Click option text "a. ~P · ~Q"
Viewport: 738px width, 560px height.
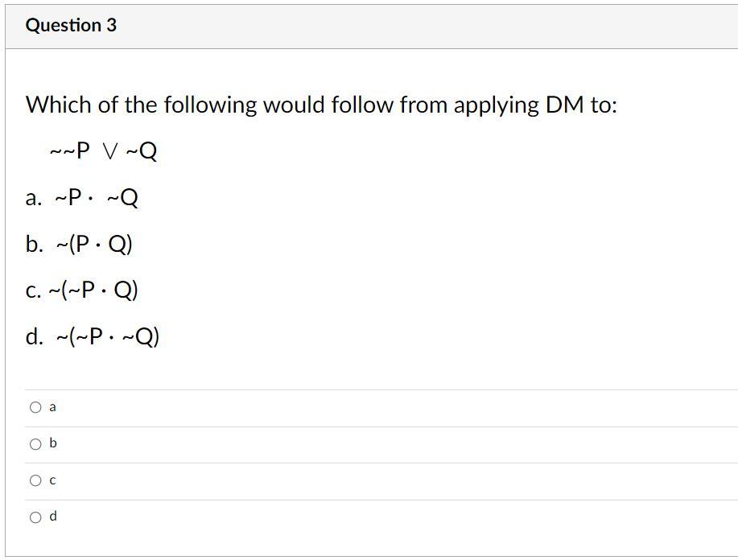pos(82,198)
